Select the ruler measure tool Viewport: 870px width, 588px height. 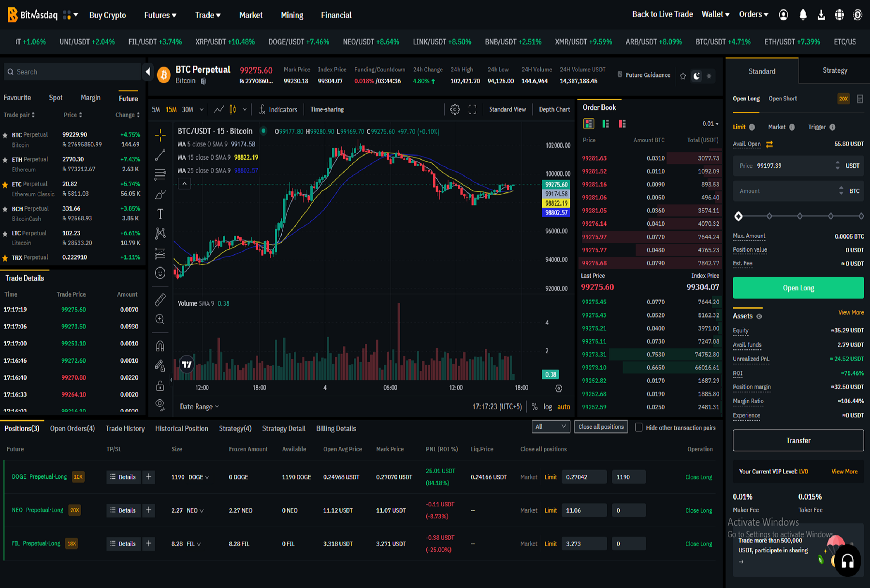[160, 300]
